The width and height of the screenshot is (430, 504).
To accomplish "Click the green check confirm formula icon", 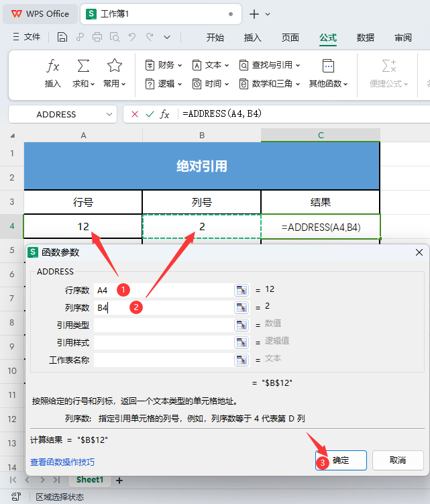I will click(150, 114).
